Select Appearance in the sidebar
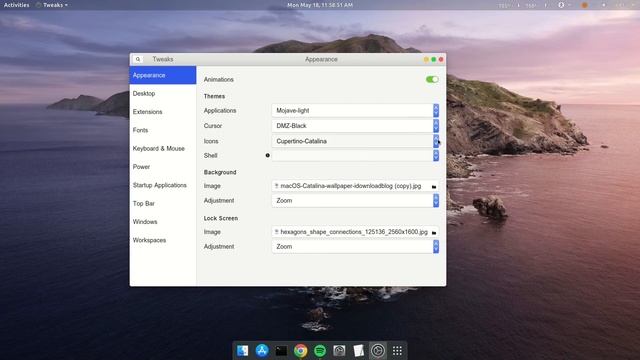 pyautogui.click(x=163, y=75)
